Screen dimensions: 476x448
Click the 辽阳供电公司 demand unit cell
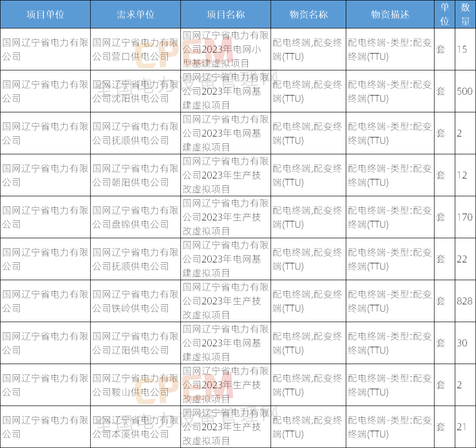pos(135,343)
